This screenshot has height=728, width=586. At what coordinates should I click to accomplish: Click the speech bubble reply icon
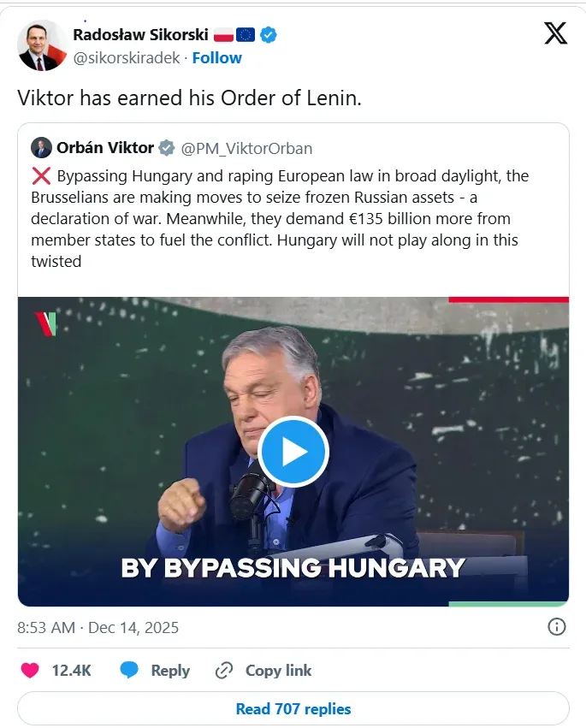[x=129, y=671]
